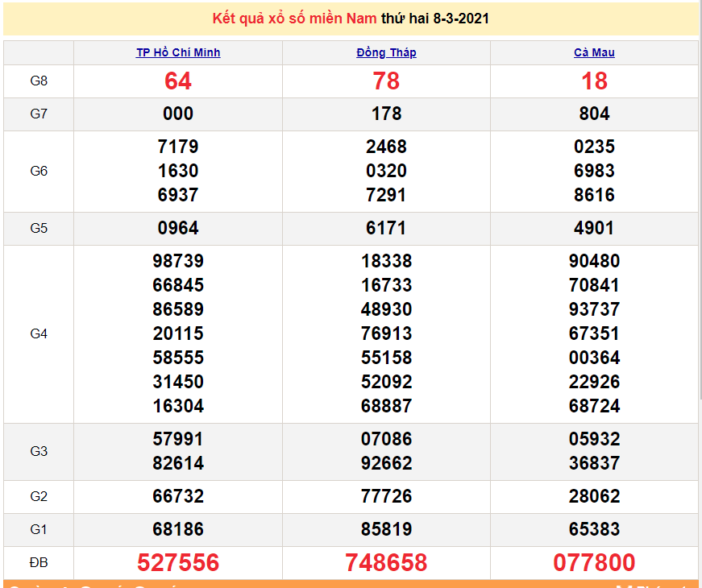Select the G5 result 6171
The image size is (702, 588).
tap(386, 229)
